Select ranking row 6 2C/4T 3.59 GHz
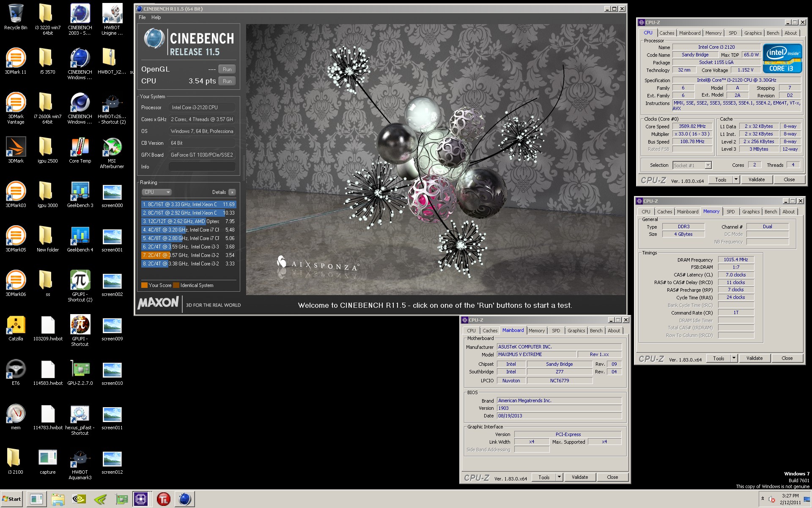 [x=189, y=247]
